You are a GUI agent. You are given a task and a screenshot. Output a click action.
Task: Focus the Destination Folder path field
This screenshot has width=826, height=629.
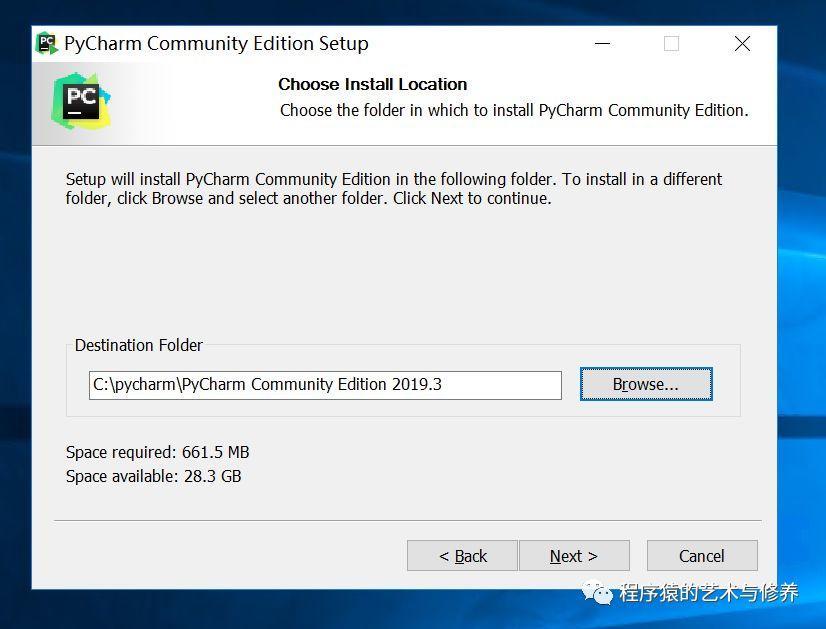point(325,385)
